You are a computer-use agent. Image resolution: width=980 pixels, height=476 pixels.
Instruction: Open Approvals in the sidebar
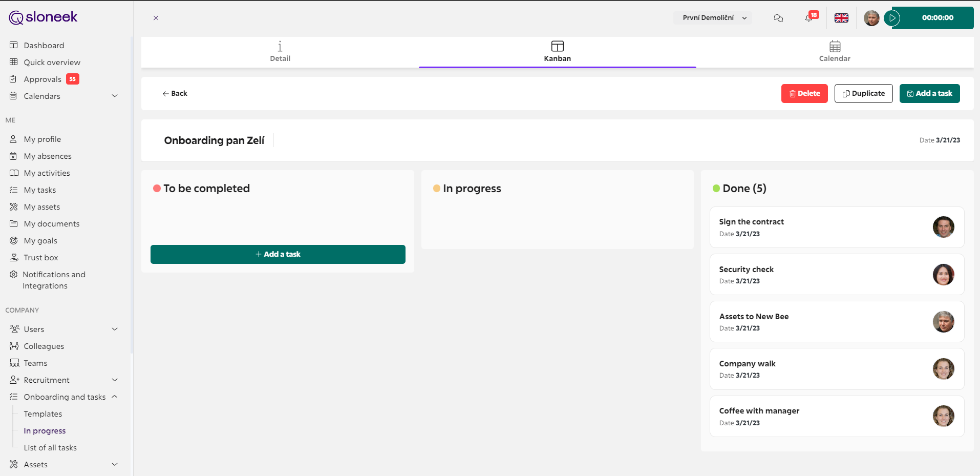(x=42, y=79)
